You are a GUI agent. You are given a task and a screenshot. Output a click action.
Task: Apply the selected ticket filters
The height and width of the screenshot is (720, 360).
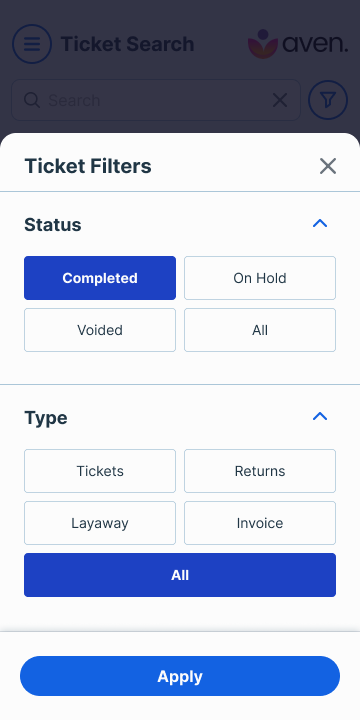tap(180, 676)
